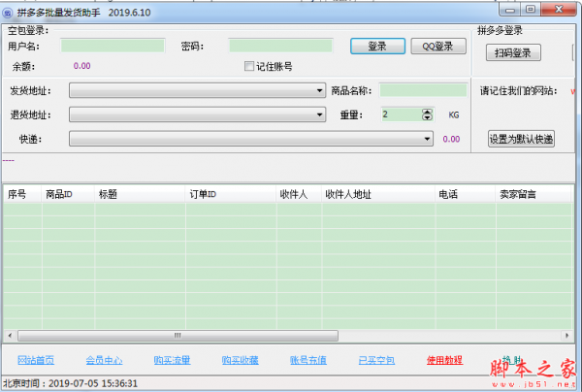Increase the 重量 value with up arrow
Image resolution: width=582 pixels, height=392 pixels.
pyautogui.click(x=427, y=112)
